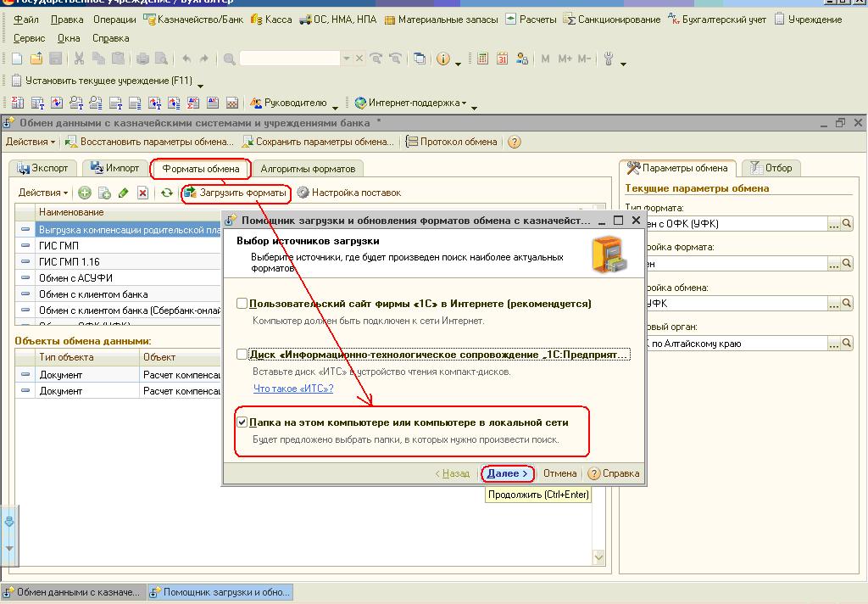
Task: Enable the 1C website source checkbox
Action: coord(242,304)
